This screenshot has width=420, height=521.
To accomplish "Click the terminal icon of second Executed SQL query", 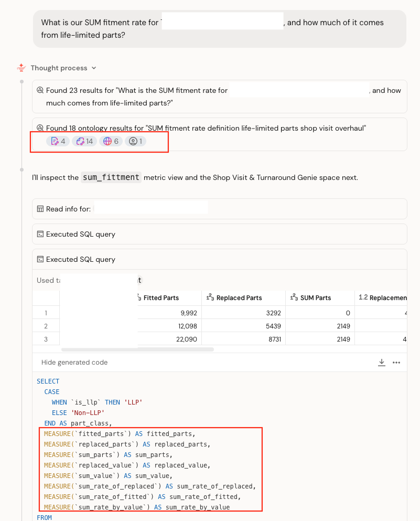I will tap(40, 259).
